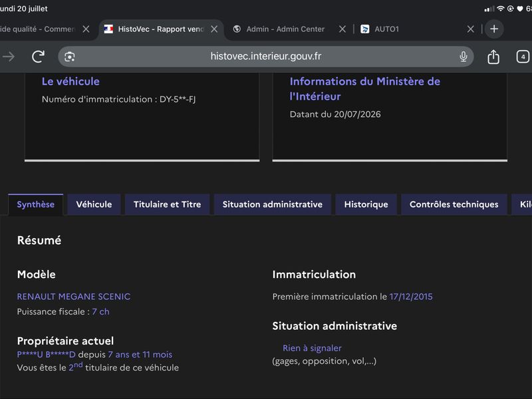This screenshot has height=399, width=532.
Task: Switch to the Admin - Admin Center browser tab
Action: [285, 29]
